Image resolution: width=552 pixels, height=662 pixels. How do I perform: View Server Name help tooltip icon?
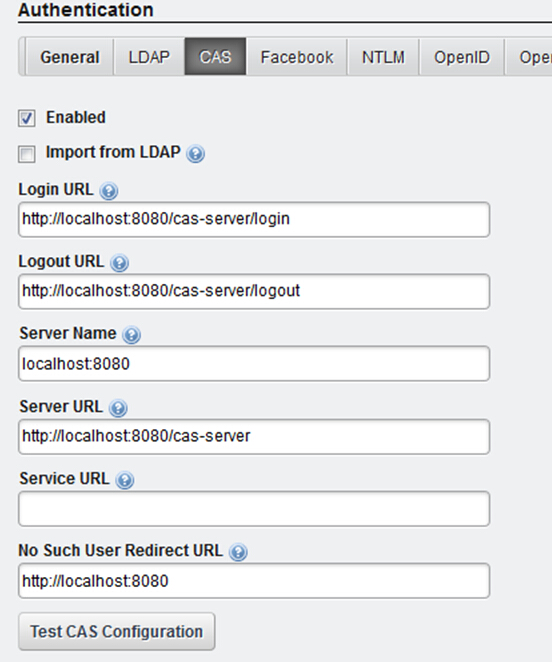click(x=131, y=335)
